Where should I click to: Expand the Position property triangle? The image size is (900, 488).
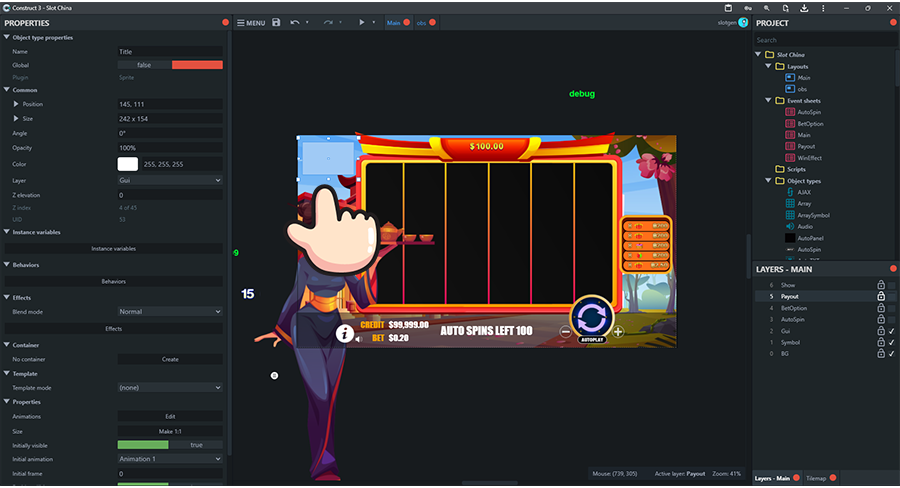(x=16, y=104)
